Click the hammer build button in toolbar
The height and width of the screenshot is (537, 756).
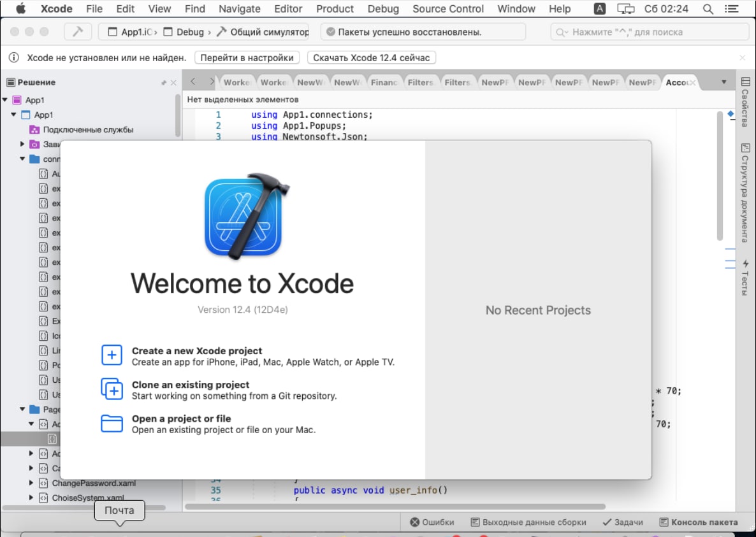click(x=78, y=32)
